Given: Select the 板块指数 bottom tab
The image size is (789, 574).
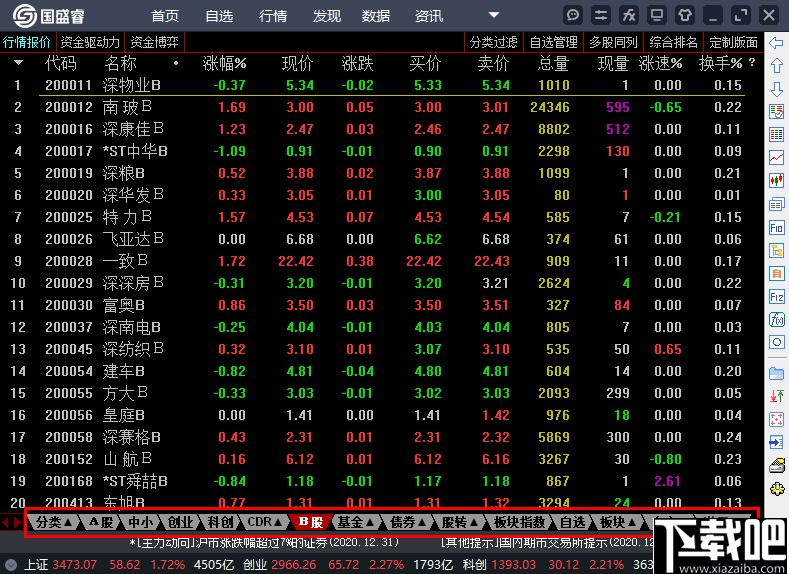Looking at the screenshot, I should 520,522.
